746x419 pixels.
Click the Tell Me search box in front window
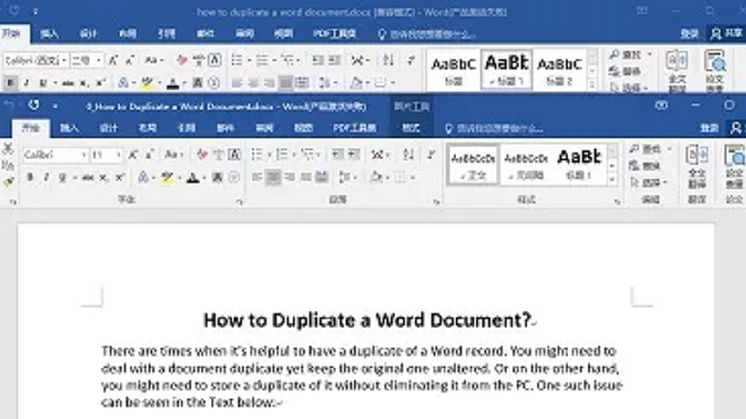494,128
